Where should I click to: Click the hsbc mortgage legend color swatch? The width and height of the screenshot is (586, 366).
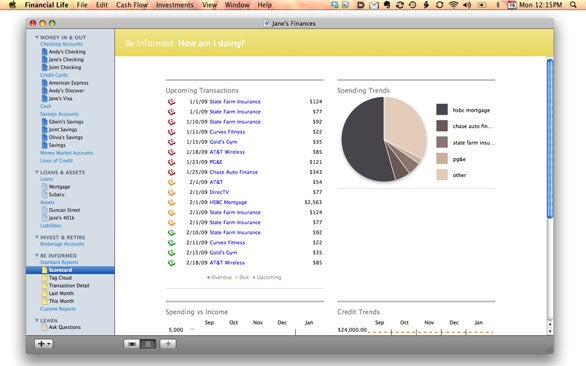coord(442,110)
